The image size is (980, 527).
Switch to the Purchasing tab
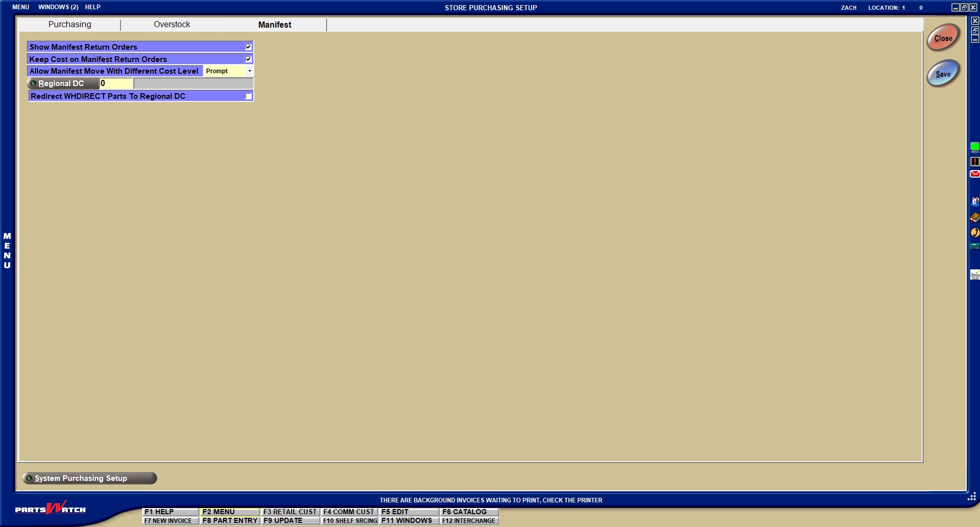point(70,25)
